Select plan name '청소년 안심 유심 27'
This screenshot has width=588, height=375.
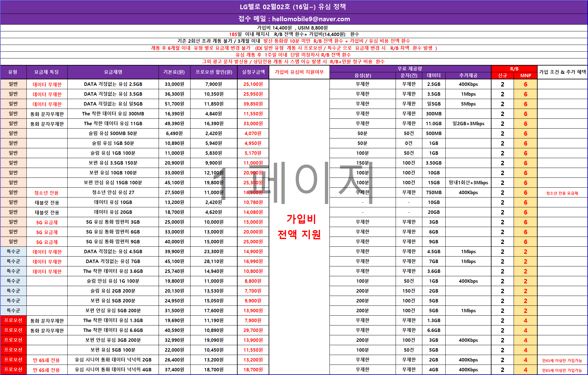tap(113, 192)
